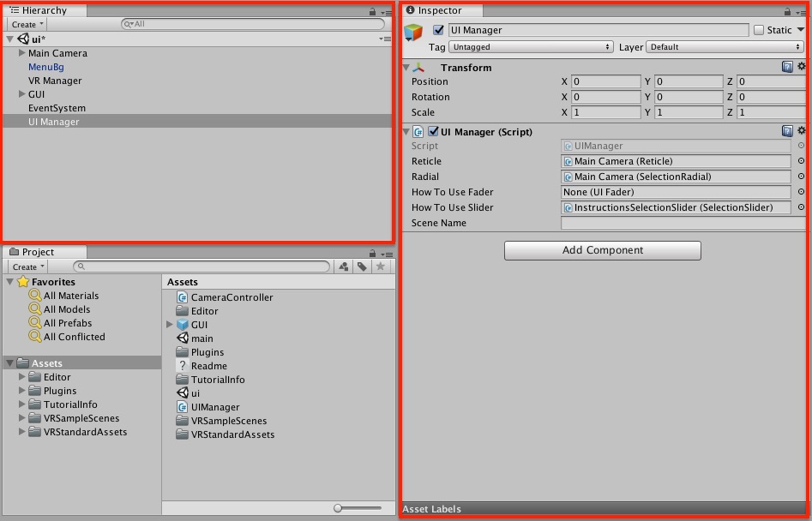
Task: Collapse the Transform component
Action: click(x=406, y=67)
